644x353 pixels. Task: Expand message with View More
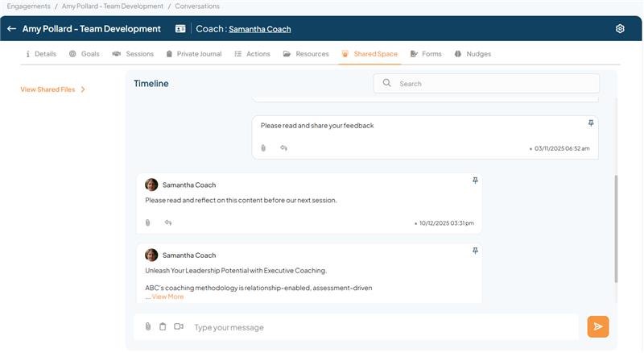(x=167, y=297)
